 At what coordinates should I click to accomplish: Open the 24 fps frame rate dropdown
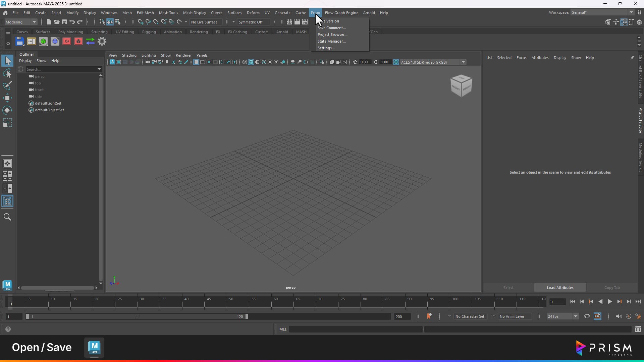click(x=562, y=316)
